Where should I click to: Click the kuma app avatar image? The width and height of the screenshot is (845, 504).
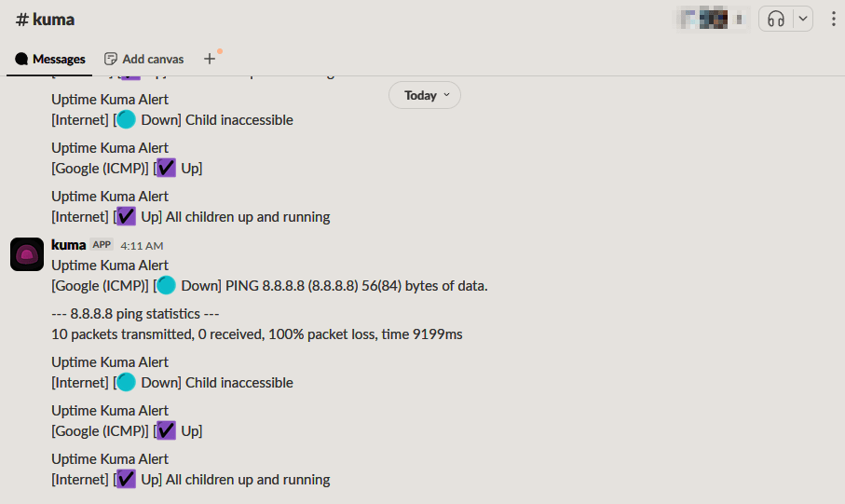(27, 254)
